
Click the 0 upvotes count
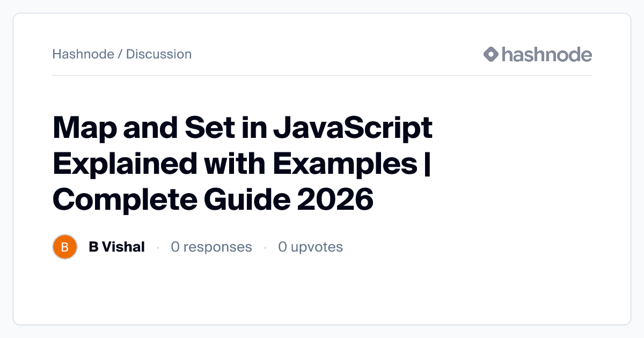310,247
